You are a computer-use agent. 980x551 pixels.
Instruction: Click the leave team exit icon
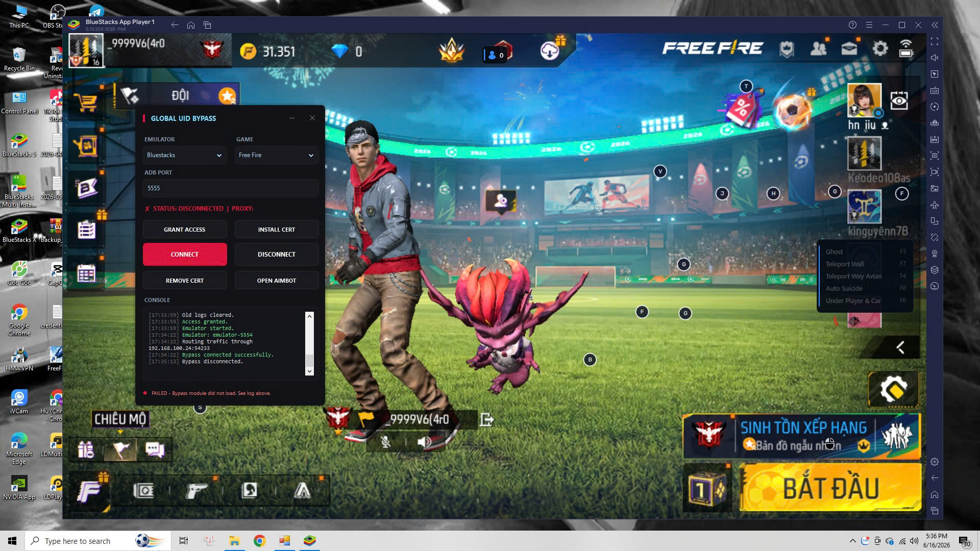pos(486,419)
